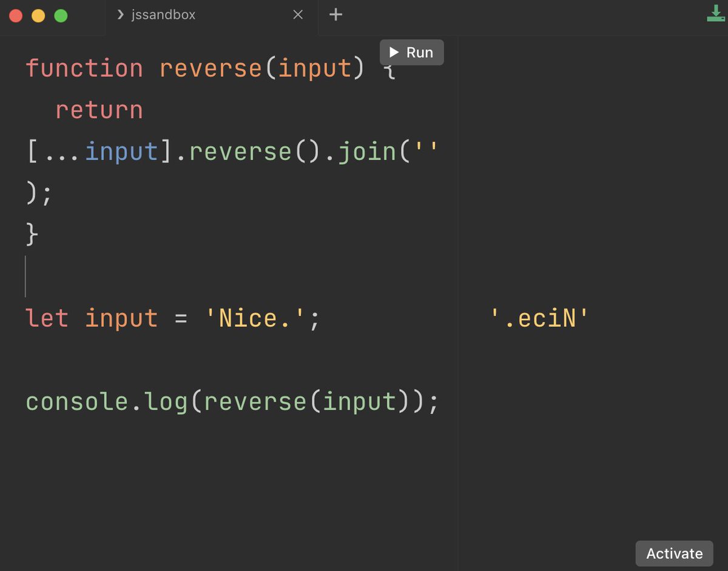The width and height of the screenshot is (728, 571).
Task: Click the play triangle inside the Run button
Action: (394, 52)
